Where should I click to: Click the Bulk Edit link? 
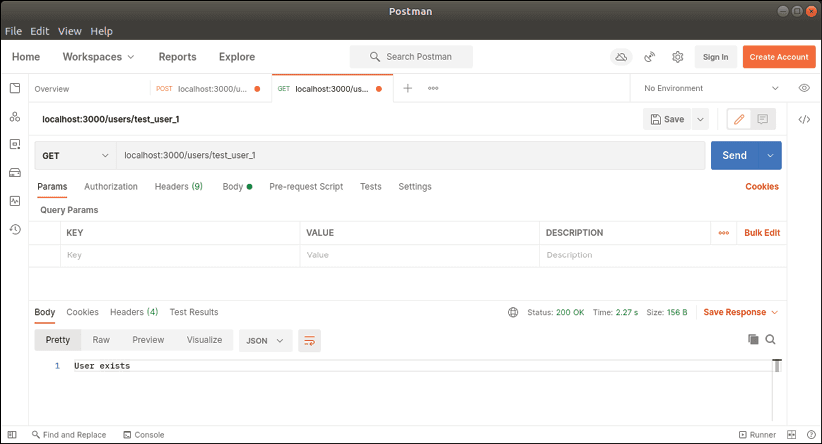[x=762, y=233]
